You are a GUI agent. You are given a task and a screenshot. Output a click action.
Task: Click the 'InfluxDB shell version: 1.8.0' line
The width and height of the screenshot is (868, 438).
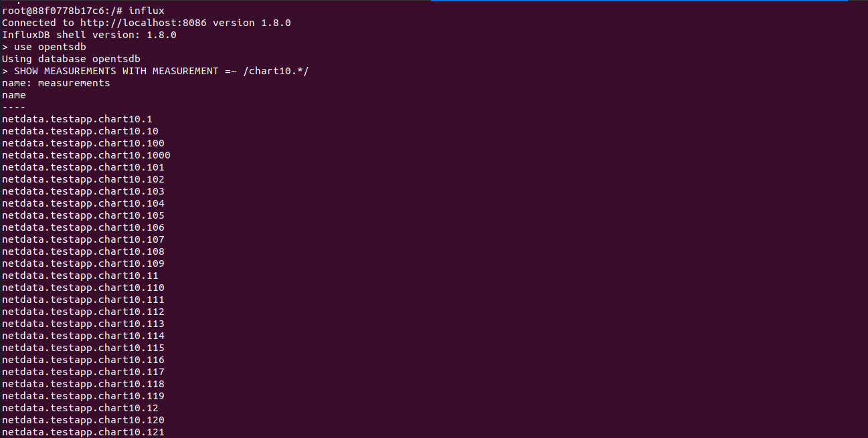click(x=89, y=35)
